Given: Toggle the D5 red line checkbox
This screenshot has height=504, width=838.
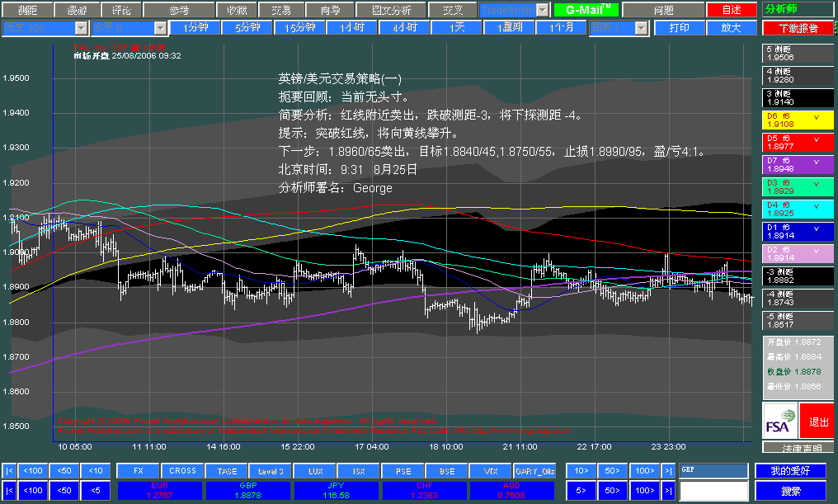Looking at the screenshot, I should click(x=816, y=139).
